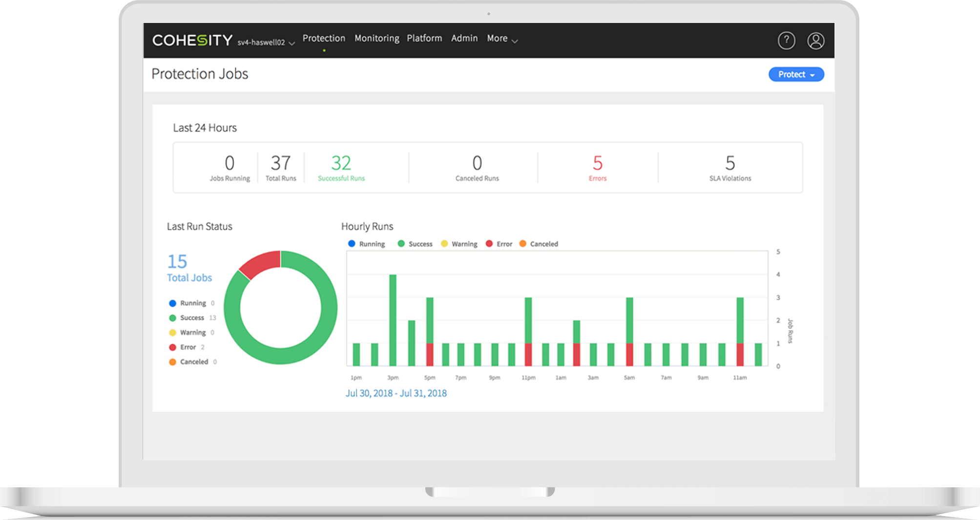Open the Admin menu

[x=464, y=38]
